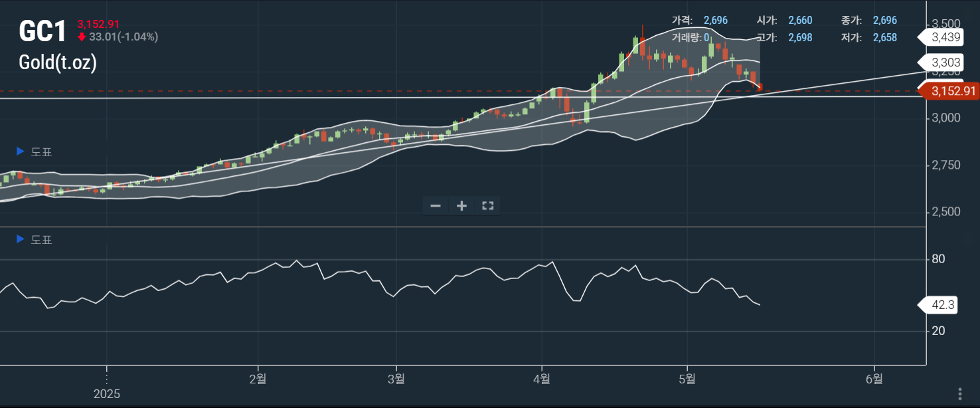The width and height of the screenshot is (980, 408).
Task: Click the RSI 80 level axis label
Action: [938, 259]
